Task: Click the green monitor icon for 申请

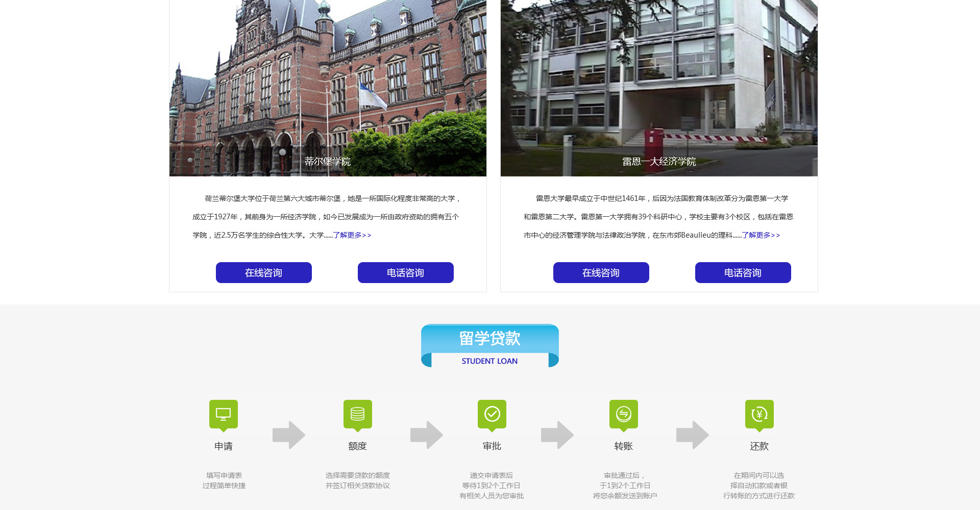Action: tap(224, 414)
